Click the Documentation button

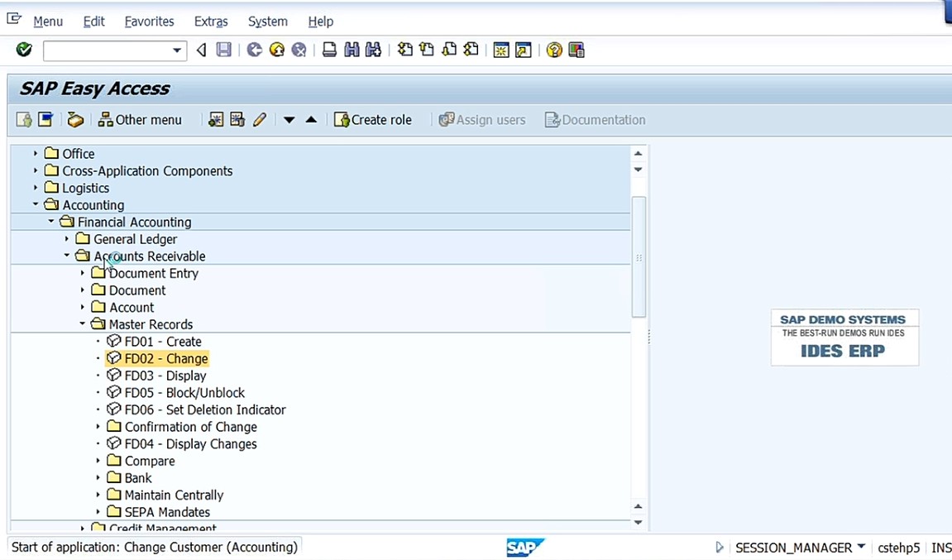[x=595, y=120]
